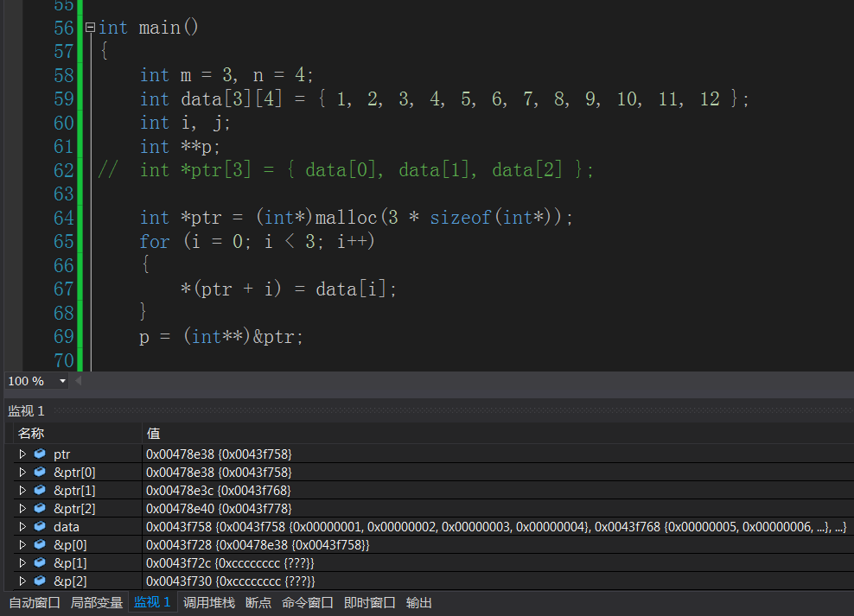Expand the &ptr[1] watch entry
Viewport: 854px width, 616px height.
pos(22,491)
